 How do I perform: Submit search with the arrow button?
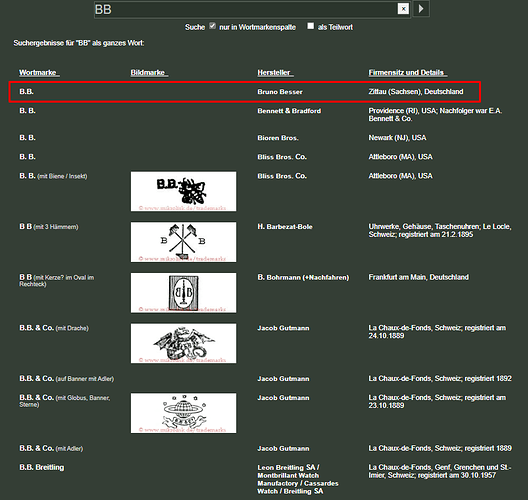point(421,8)
